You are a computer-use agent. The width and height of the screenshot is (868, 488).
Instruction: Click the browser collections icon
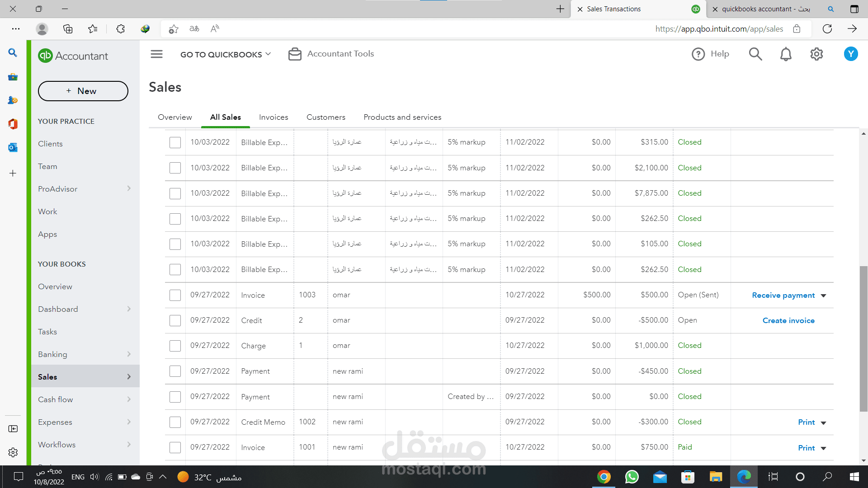pos(68,29)
